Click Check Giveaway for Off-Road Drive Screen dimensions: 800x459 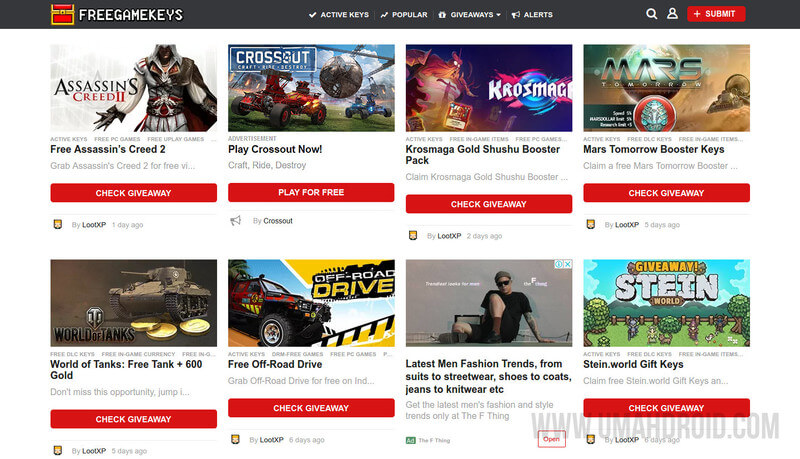pyautogui.click(x=311, y=408)
